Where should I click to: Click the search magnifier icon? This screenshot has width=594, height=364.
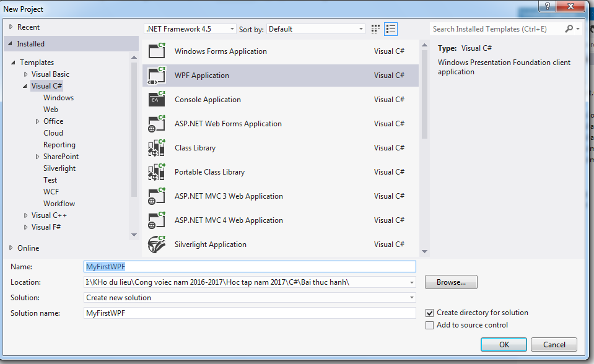pyautogui.click(x=569, y=29)
